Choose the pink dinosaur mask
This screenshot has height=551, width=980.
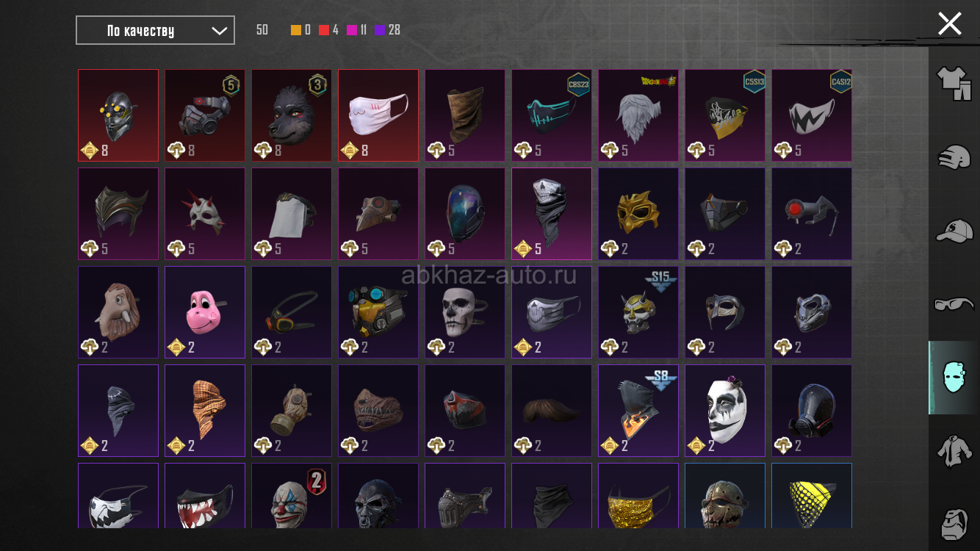point(205,312)
